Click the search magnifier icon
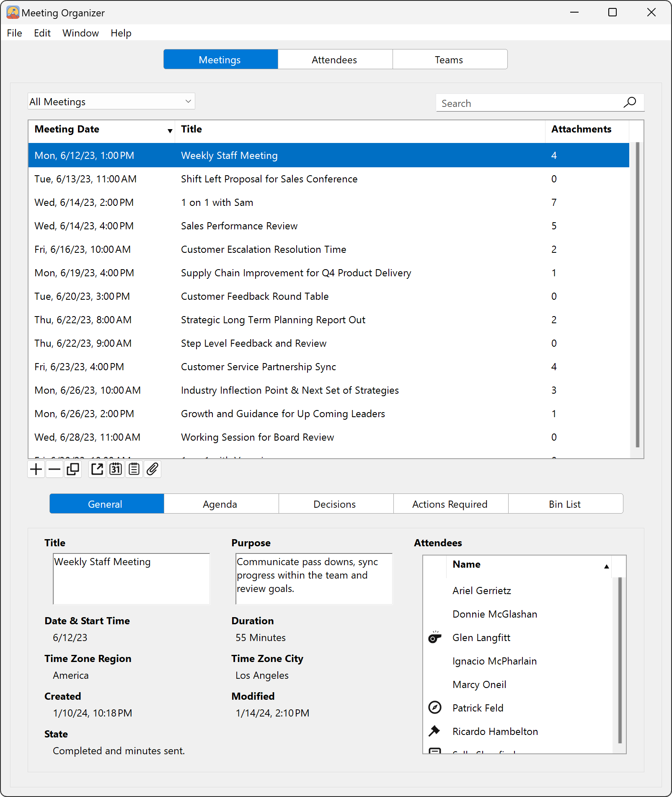The height and width of the screenshot is (797, 672). 630,102
